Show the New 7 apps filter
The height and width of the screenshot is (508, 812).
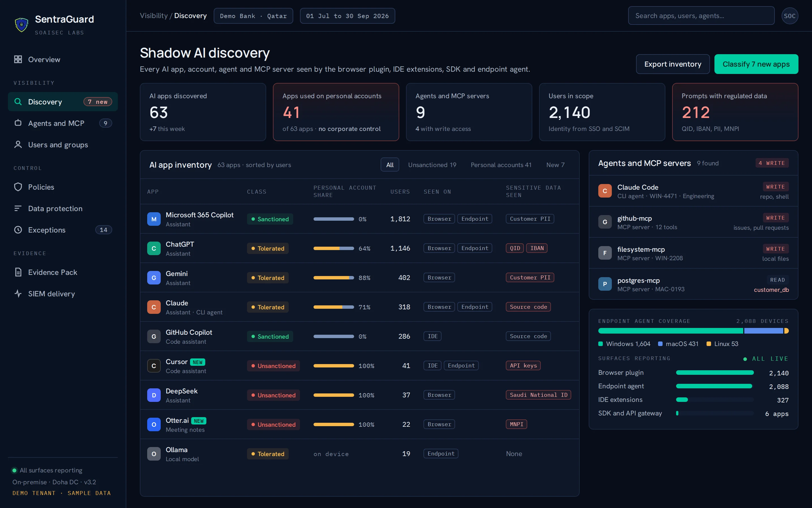coord(555,165)
